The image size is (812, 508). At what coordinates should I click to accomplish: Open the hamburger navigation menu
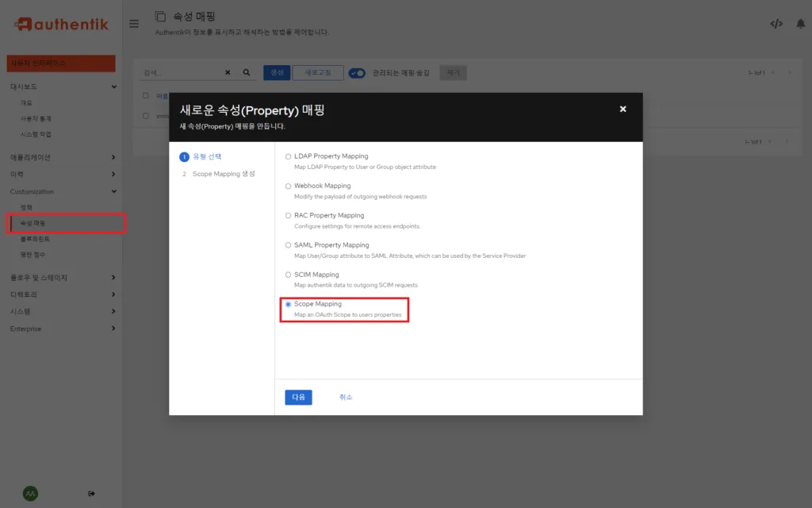(133, 23)
